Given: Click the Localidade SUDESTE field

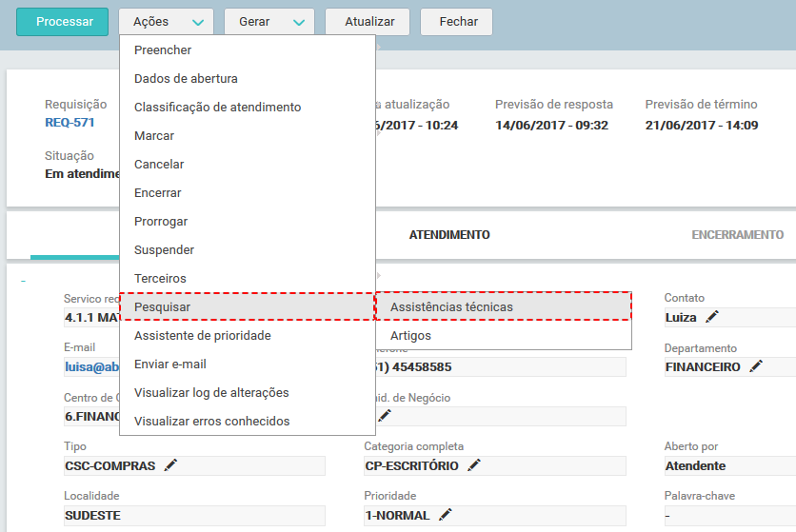Looking at the screenshot, I should (x=194, y=516).
